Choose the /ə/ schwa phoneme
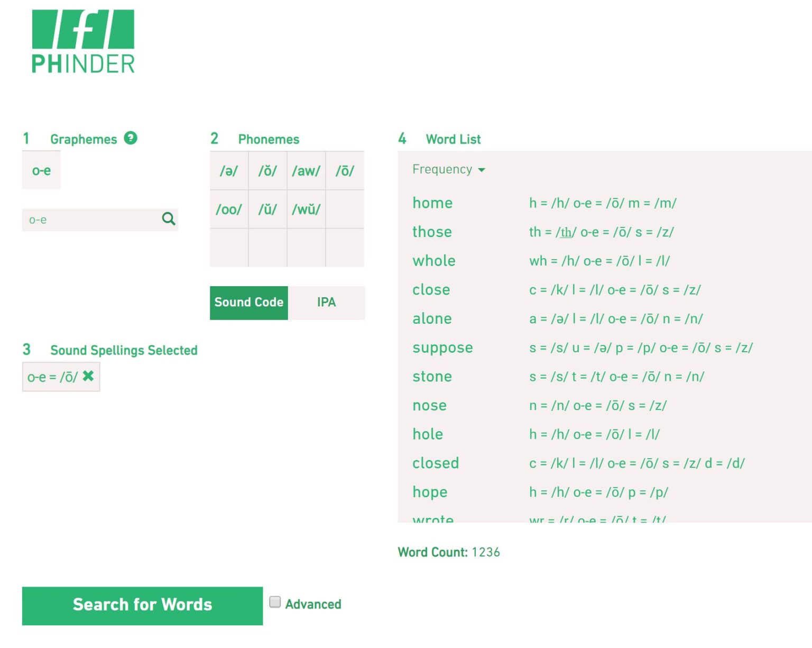Image resolution: width=812 pixels, height=648 pixels. click(229, 171)
